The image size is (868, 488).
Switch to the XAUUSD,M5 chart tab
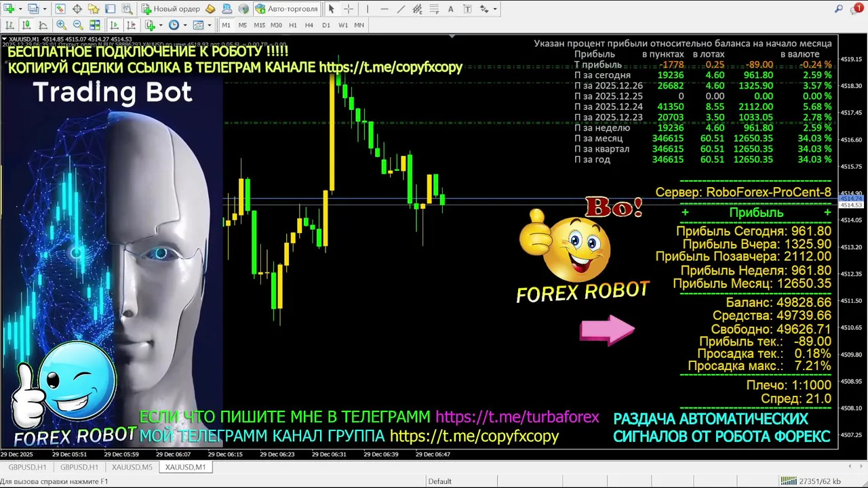(x=132, y=467)
